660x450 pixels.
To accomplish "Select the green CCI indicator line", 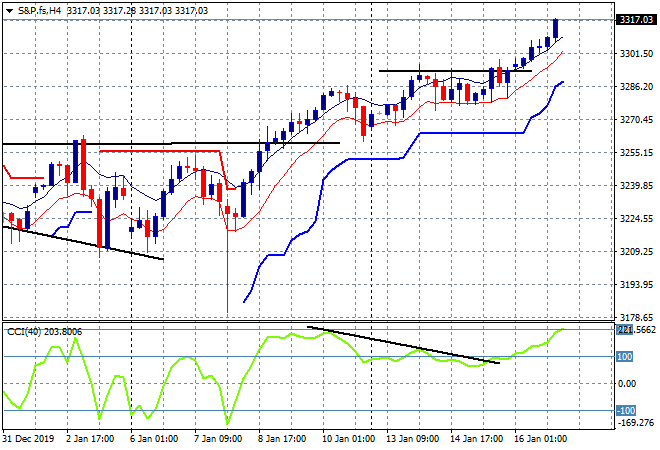I will [261, 349].
